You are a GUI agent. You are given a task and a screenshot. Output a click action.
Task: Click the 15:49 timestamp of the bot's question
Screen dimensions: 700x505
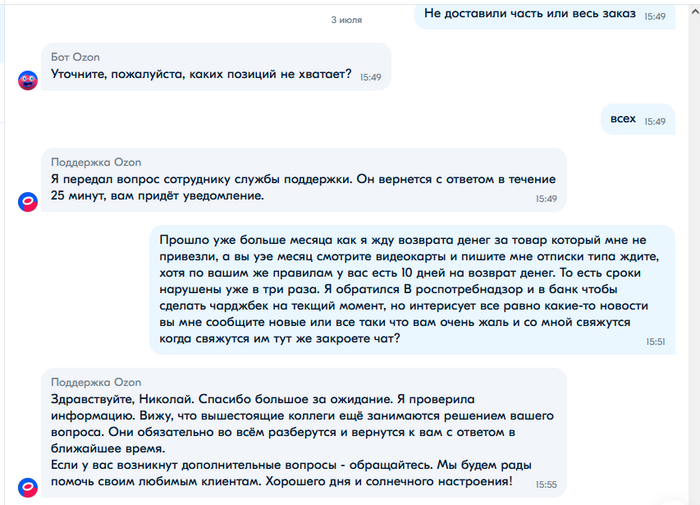point(371,77)
